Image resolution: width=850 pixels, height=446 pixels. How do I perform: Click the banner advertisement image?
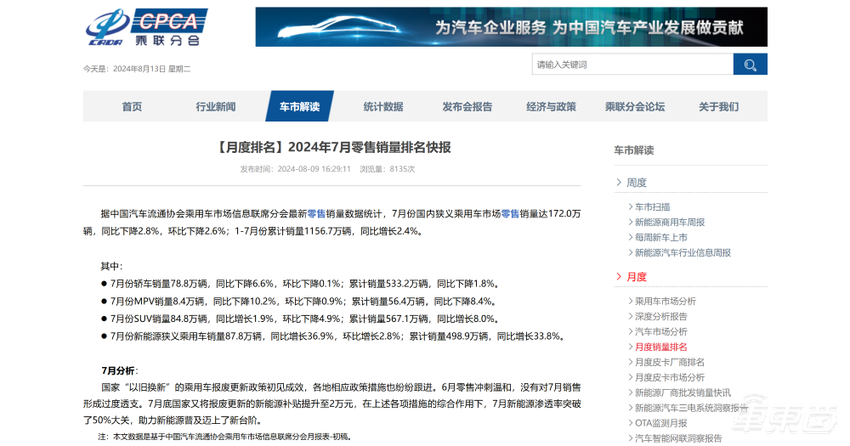[511, 27]
